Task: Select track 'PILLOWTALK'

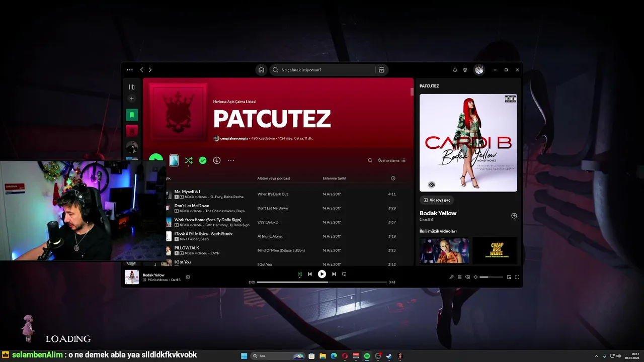Action: click(x=187, y=248)
